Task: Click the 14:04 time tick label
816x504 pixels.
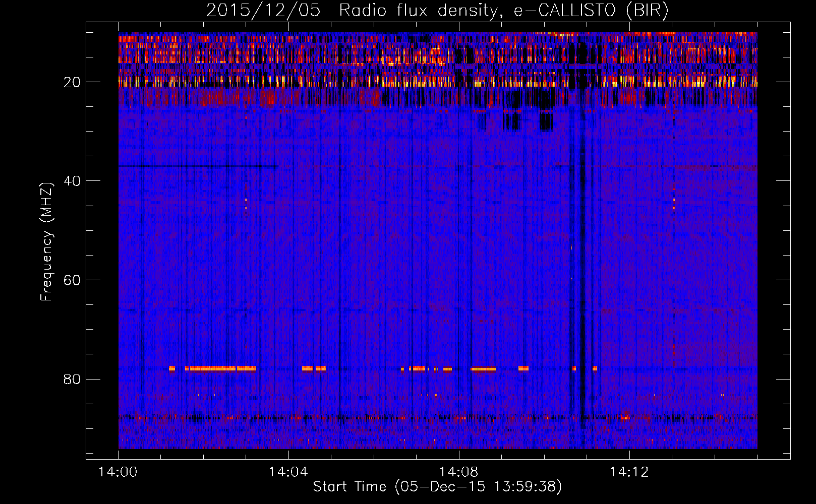Action: coord(288,472)
